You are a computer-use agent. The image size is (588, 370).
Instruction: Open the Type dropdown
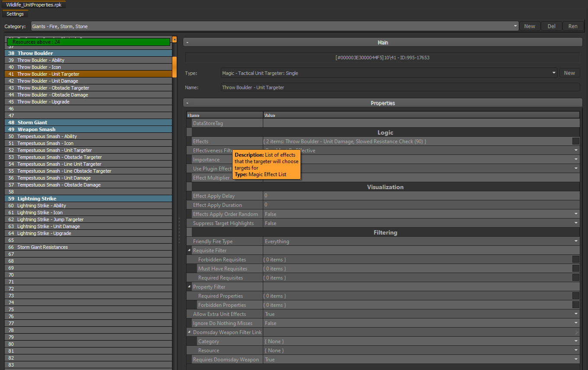click(x=389, y=73)
